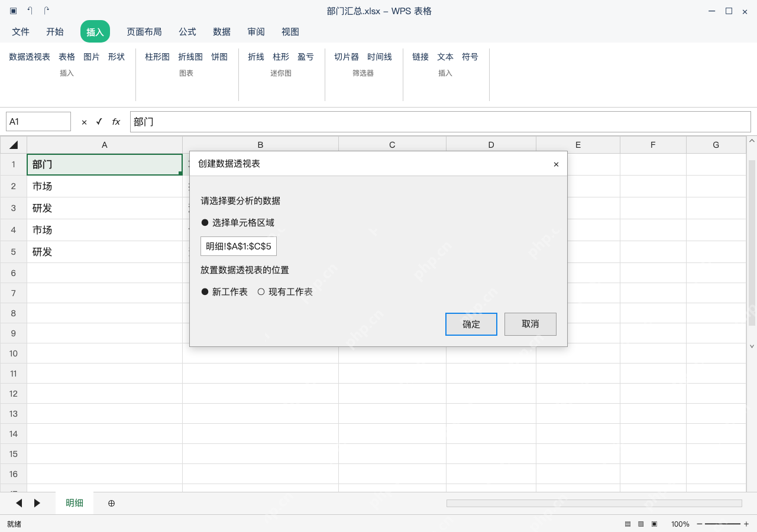The height and width of the screenshot is (532, 757).
Task: Insert a 时间线 filter
Action: pyautogui.click(x=380, y=57)
